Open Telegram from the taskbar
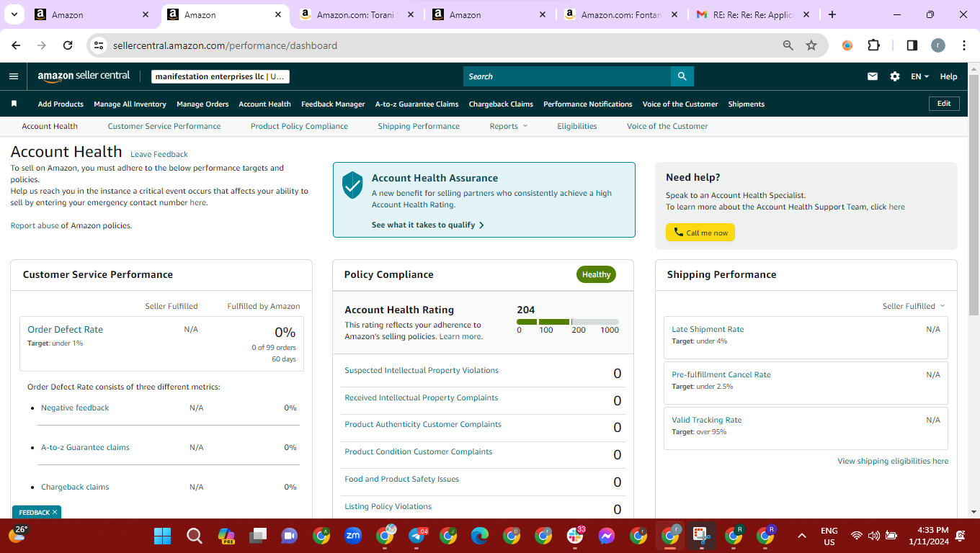The width and height of the screenshot is (980, 553). point(416,536)
